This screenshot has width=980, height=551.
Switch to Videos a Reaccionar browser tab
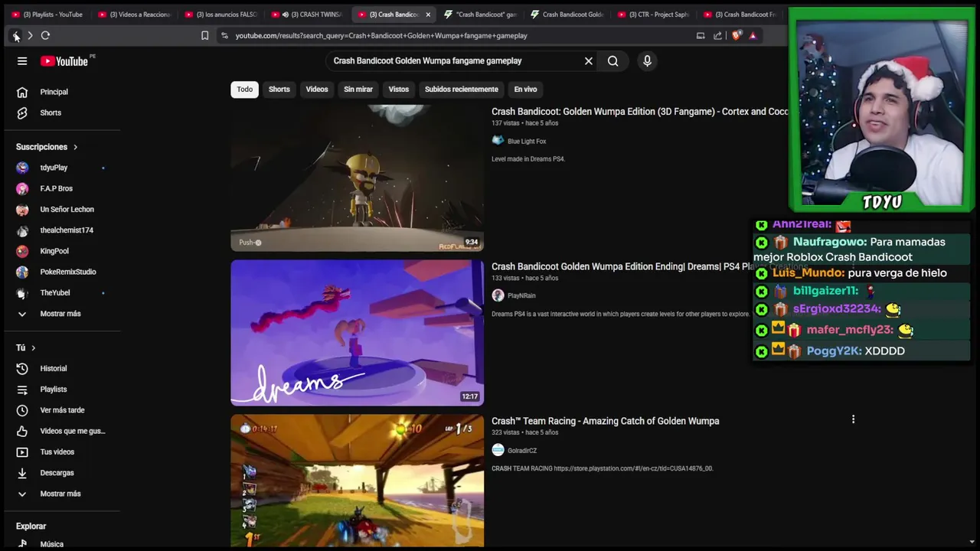coord(134,14)
